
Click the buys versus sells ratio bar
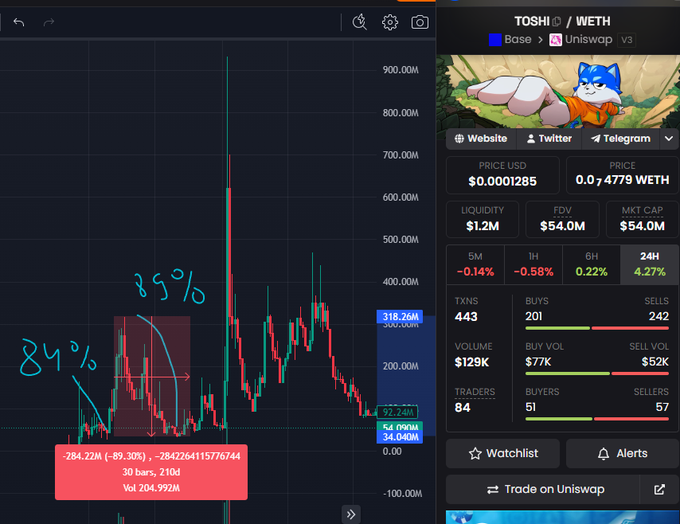click(597, 328)
